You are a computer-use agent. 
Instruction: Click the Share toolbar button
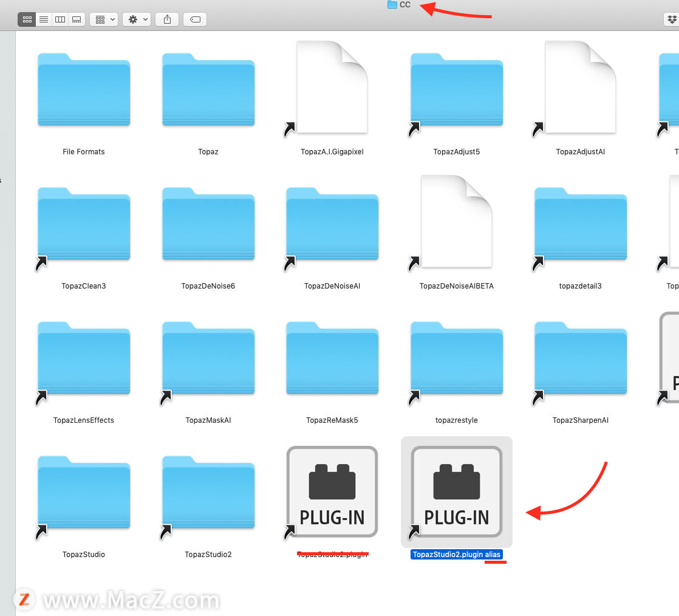[167, 19]
